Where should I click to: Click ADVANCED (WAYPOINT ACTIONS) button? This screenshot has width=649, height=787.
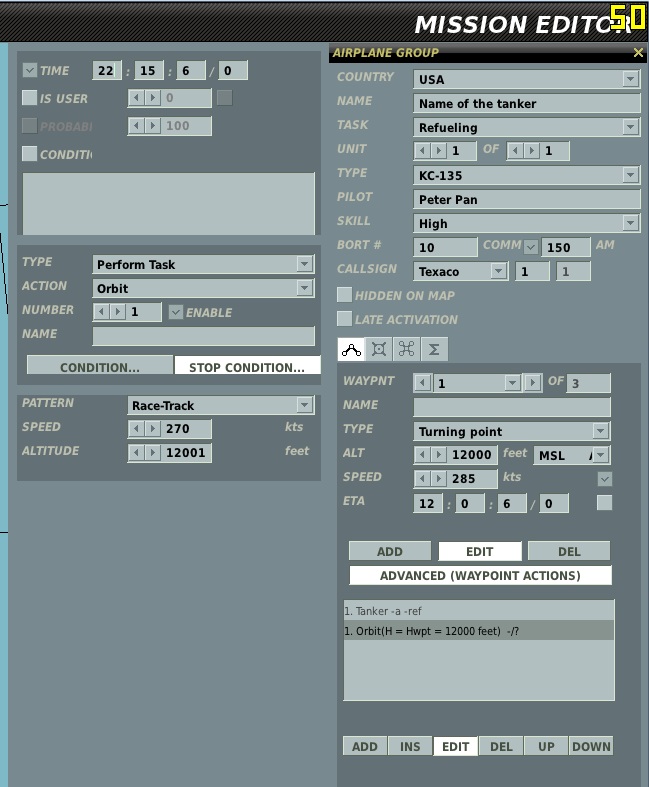click(x=480, y=575)
